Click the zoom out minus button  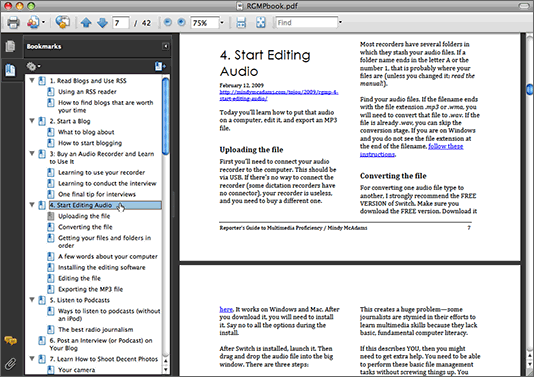[168, 22]
